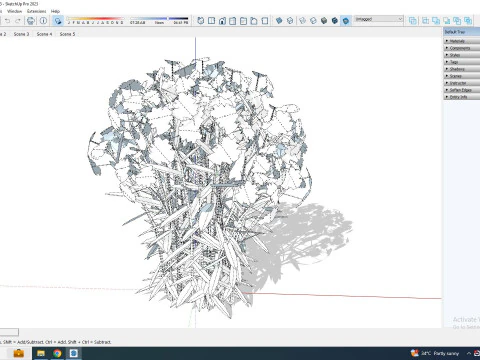Expand the Shadows tray panel
Image resolution: width=480 pixels, height=360 pixels.
pyautogui.click(x=462, y=69)
